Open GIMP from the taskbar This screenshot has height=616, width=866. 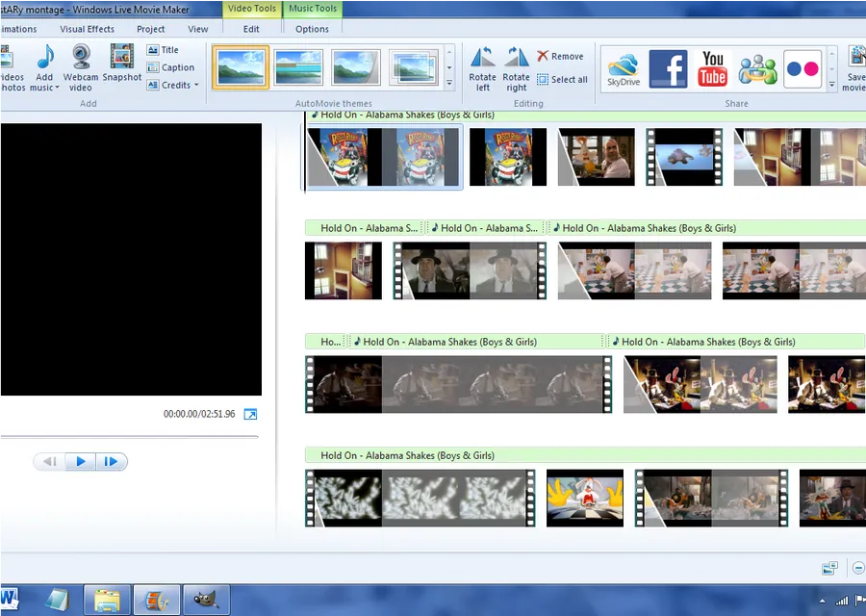click(207, 600)
